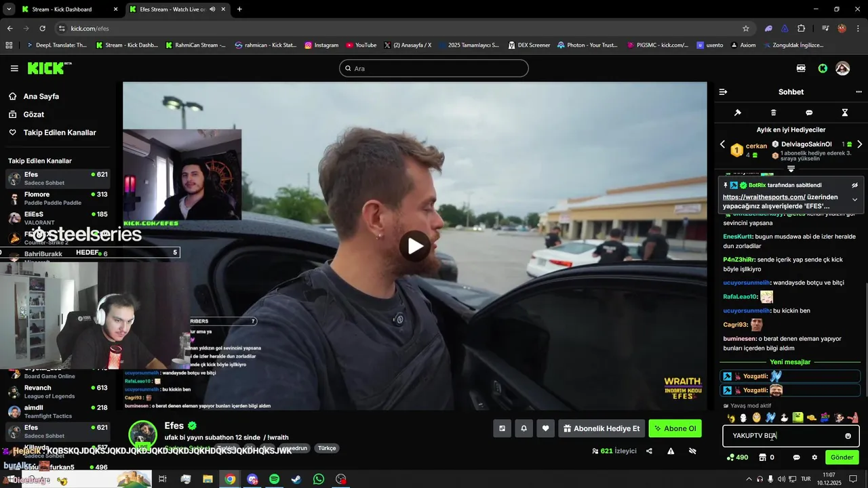Screen dimensions: 868x488
Task: Open the dashboard icon in header
Action: 801,68
